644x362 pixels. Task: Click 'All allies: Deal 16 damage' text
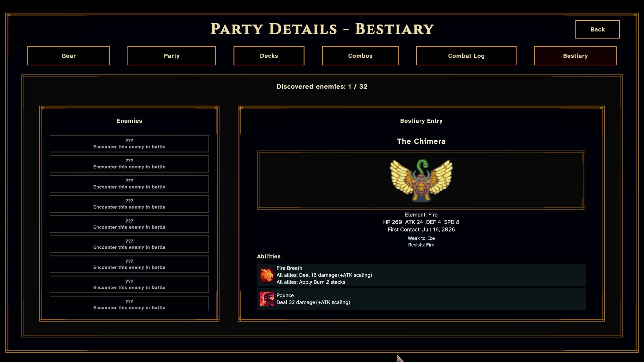[307, 275]
